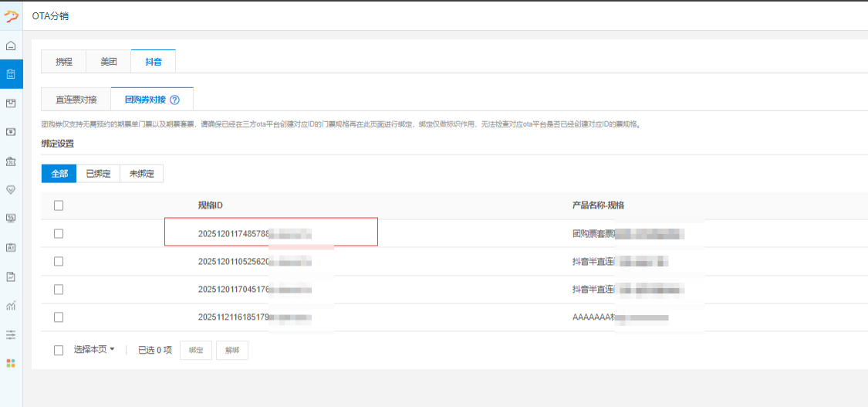Filter list by 未绑定
The width and height of the screenshot is (868, 407).
click(x=142, y=174)
